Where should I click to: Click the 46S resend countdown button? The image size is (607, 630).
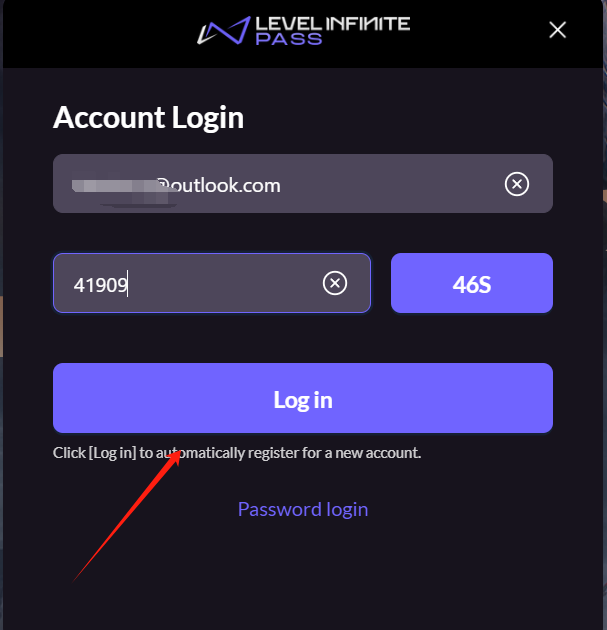[x=472, y=283]
